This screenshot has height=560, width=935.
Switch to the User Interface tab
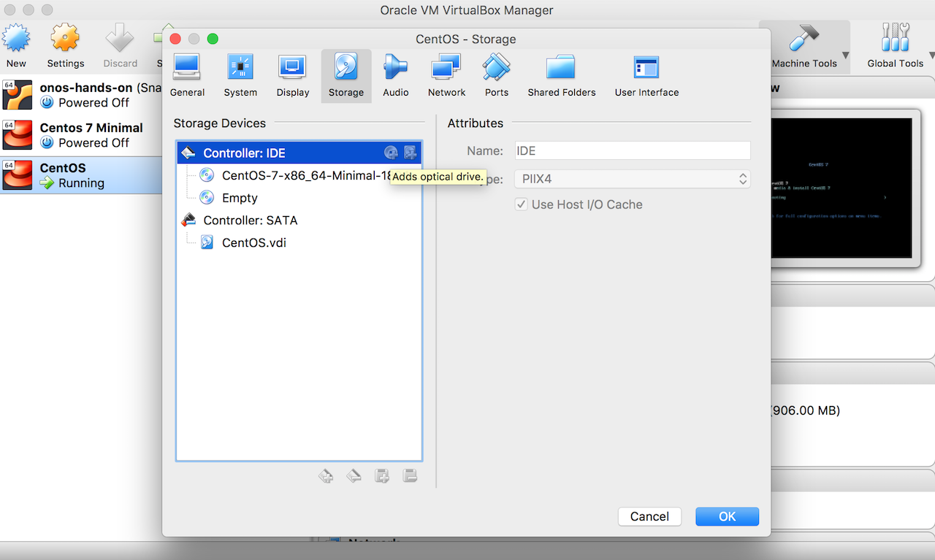pos(646,75)
